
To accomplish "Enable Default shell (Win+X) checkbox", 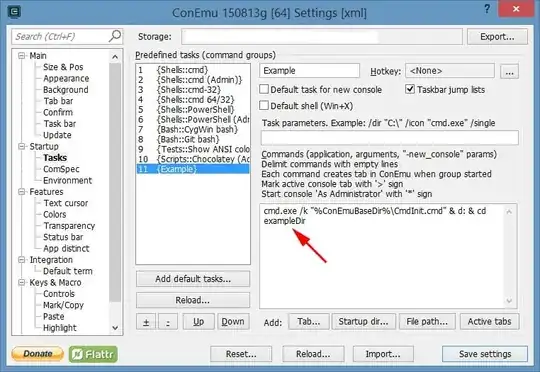I will click(x=264, y=105).
